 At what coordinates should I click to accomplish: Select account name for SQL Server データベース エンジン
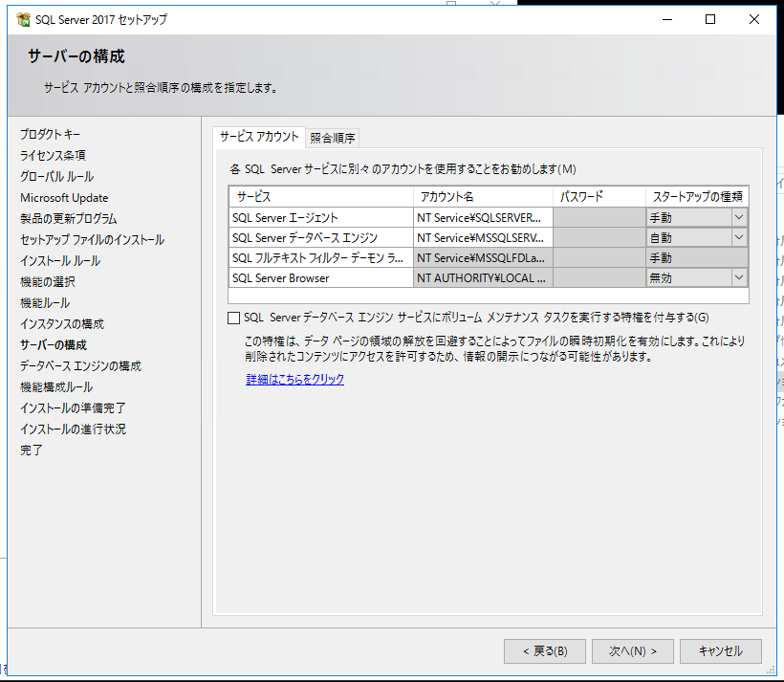tap(483, 237)
